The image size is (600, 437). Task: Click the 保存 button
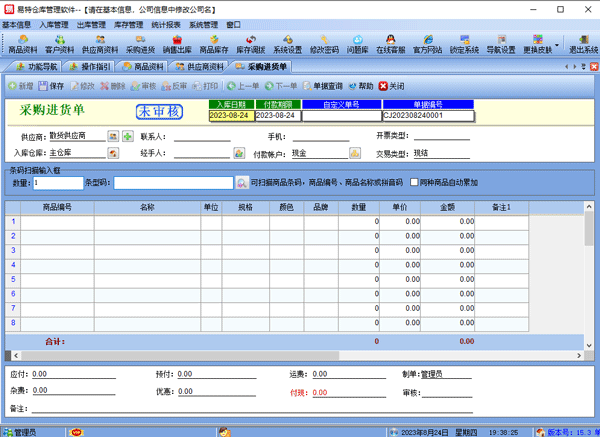(x=51, y=87)
